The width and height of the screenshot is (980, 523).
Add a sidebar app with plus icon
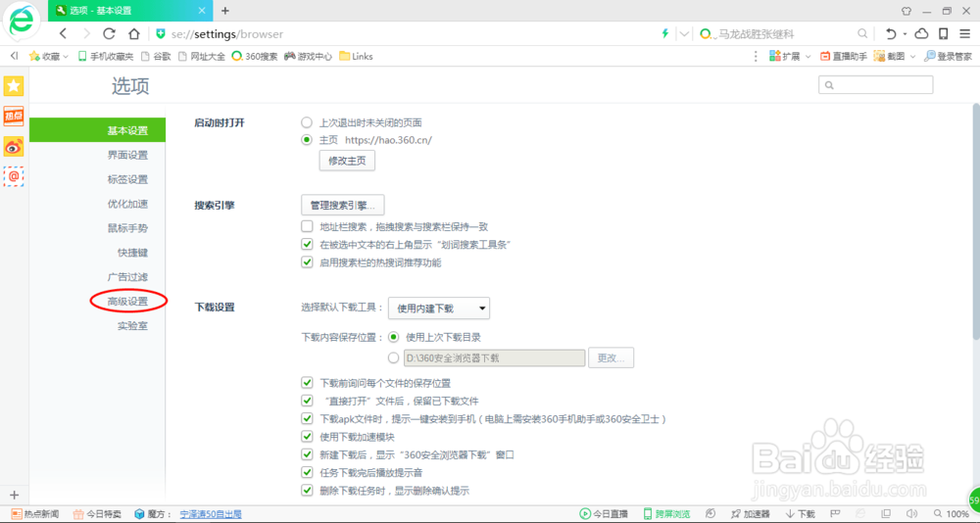15,495
